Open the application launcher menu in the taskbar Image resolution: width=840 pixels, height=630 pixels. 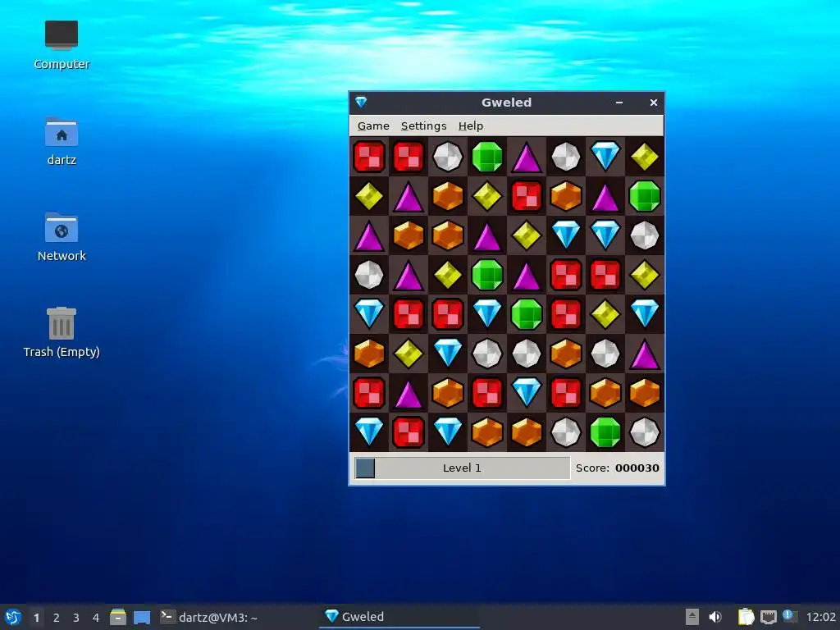[13, 617]
